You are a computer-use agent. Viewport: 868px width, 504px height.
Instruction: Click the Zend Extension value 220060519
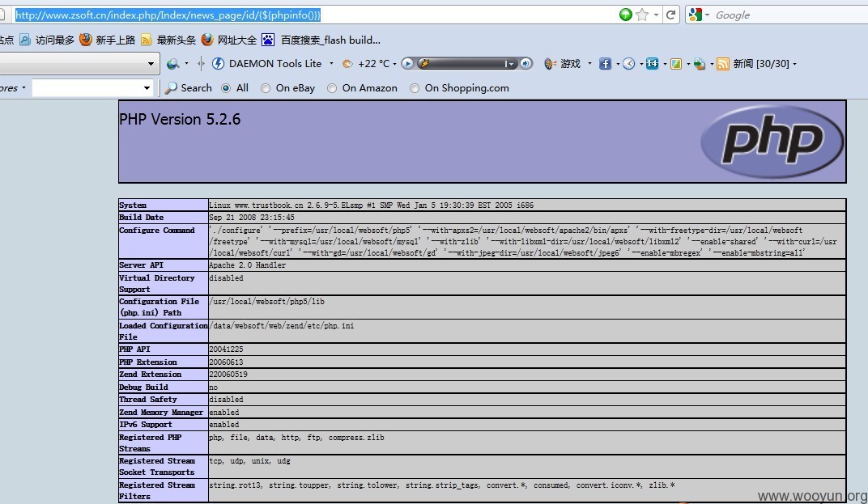228,374
